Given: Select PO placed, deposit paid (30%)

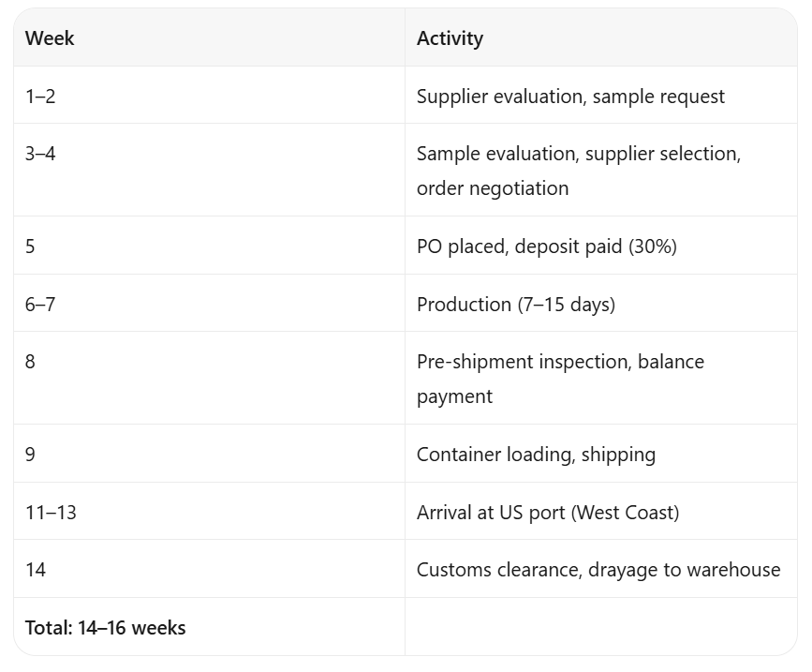Looking at the screenshot, I should (x=546, y=246).
